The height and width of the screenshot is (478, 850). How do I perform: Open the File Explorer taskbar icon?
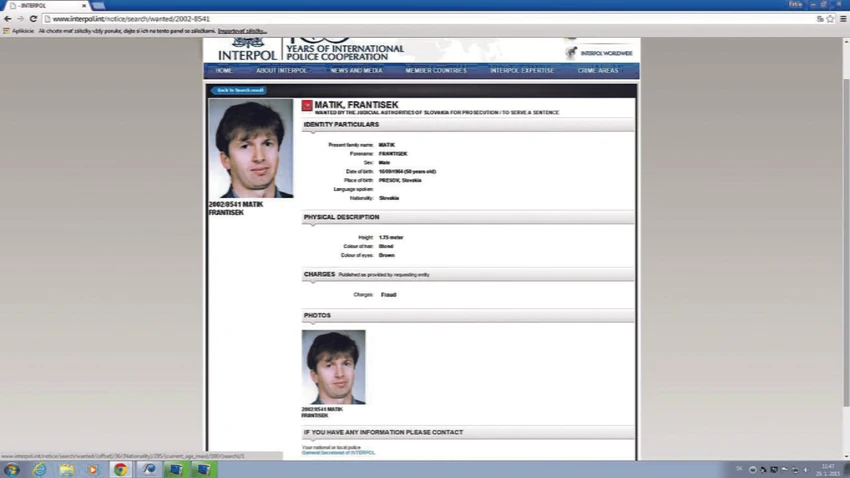point(67,470)
